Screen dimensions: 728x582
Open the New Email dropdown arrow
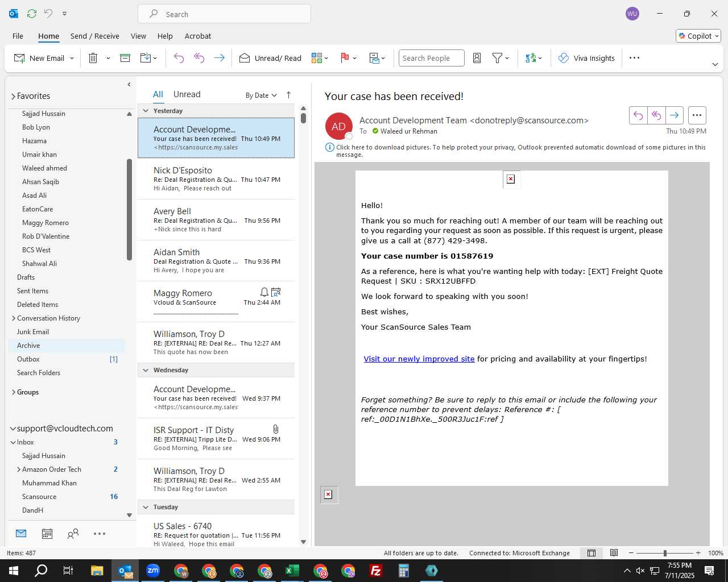(72, 58)
